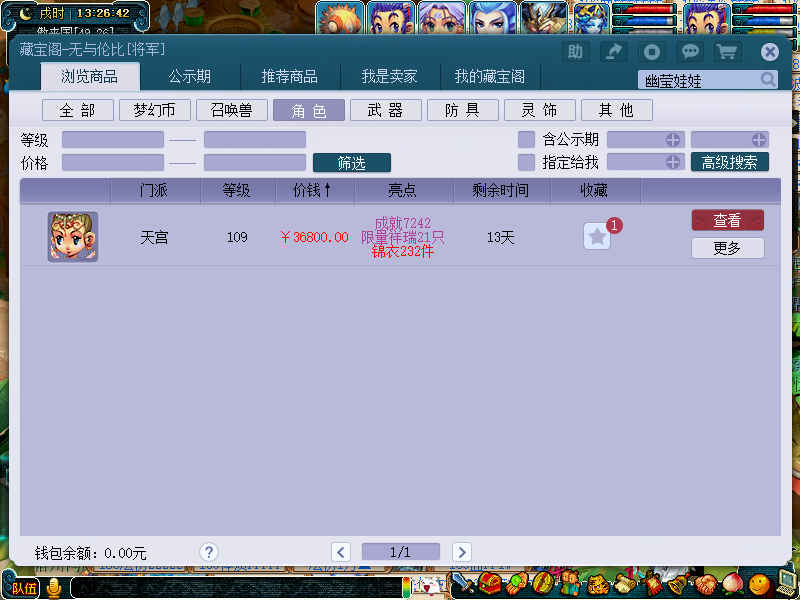Click the ￥36800.00 price text
Screen dimensions: 800x600
[x=314, y=237]
